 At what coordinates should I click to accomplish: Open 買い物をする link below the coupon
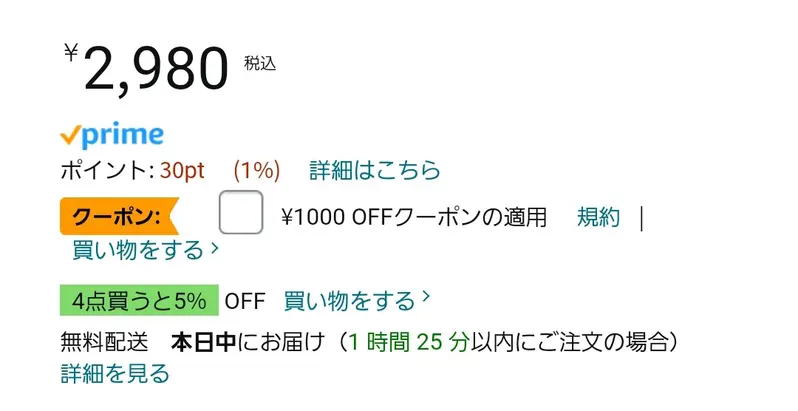138,250
